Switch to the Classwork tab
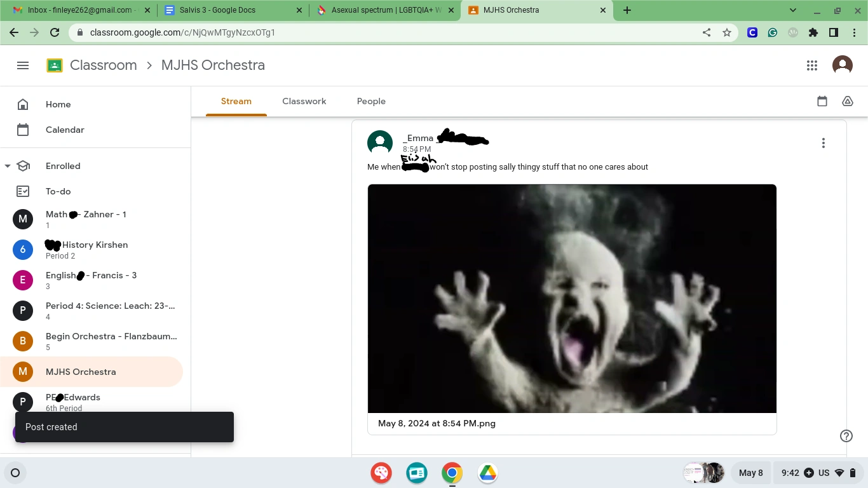 tap(304, 101)
